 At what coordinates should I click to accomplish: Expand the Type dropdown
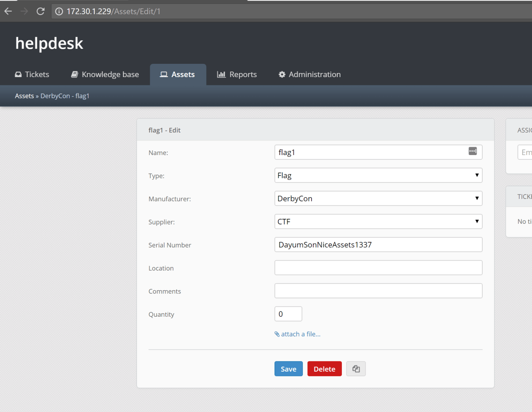point(378,175)
